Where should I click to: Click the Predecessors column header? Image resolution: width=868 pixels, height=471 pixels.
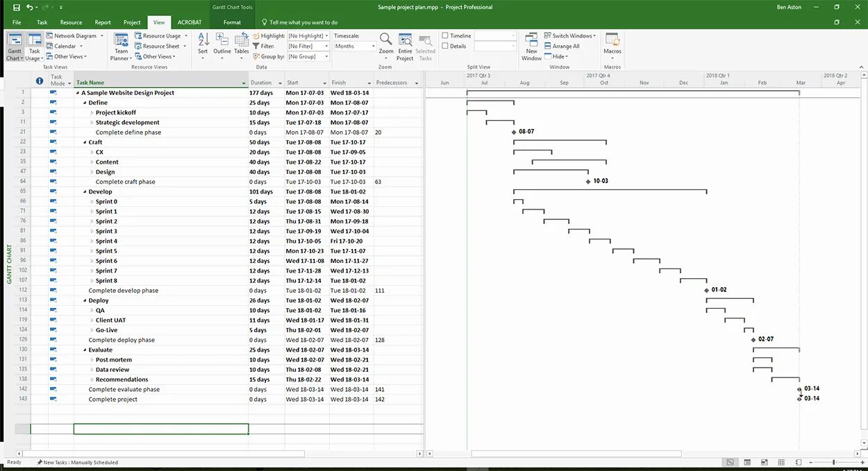pyautogui.click(x=398, y=83)
